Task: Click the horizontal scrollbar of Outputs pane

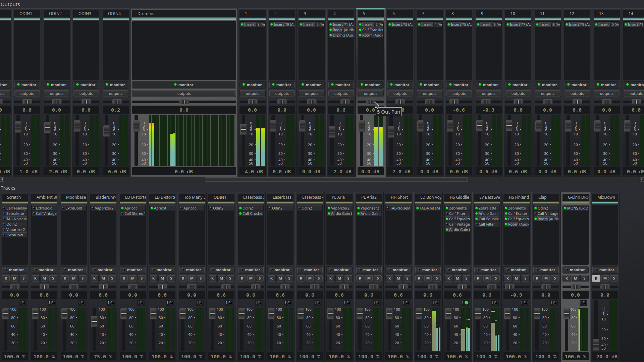Action: point(336,179)
